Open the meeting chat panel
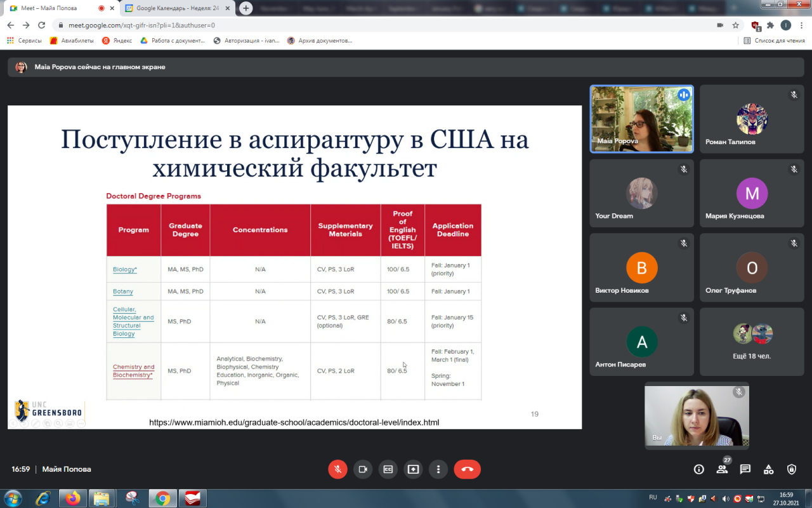 point(745,469)
